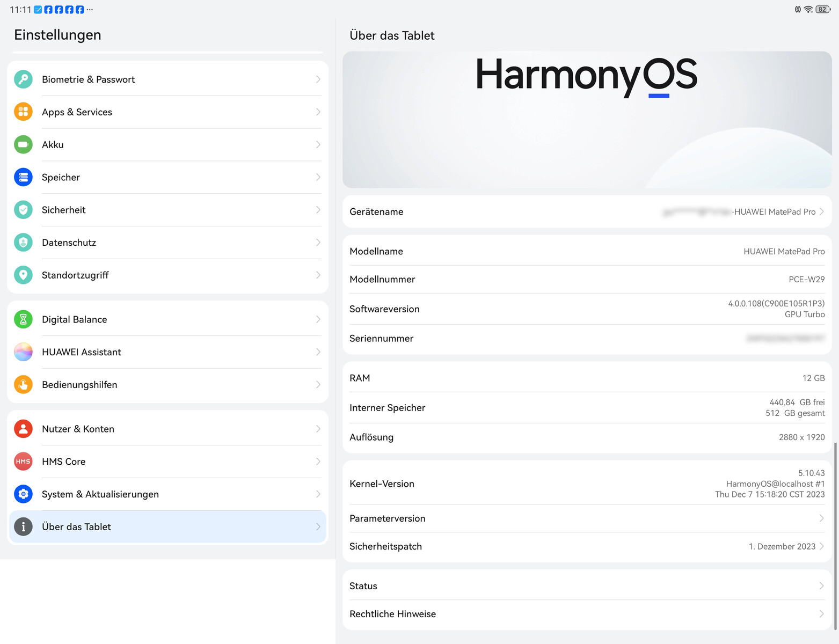Tap the Einstellungen heading
839x644 pixels.
coord(57,35)
